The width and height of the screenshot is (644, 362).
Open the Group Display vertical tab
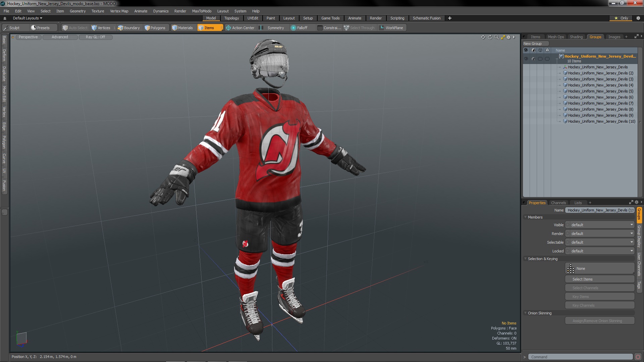tap(639, 236)
